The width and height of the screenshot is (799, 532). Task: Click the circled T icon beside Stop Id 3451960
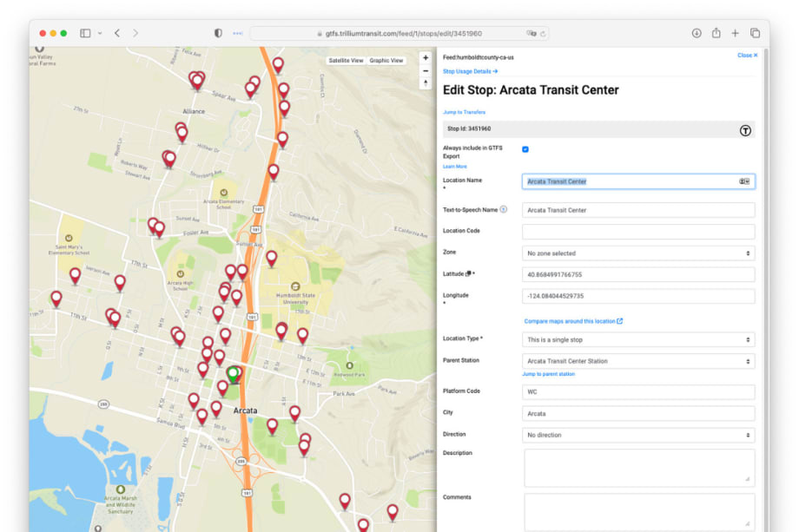tap(745, 129)
